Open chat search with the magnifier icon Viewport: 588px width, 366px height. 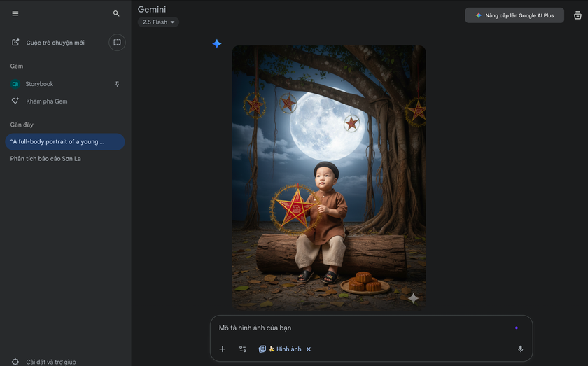point(116,13)
